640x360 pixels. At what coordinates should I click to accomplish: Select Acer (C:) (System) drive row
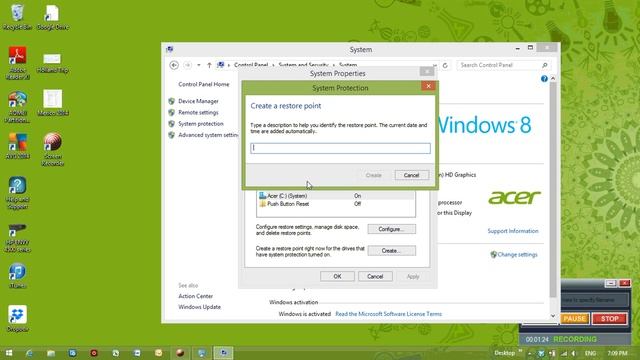[336, 196]
